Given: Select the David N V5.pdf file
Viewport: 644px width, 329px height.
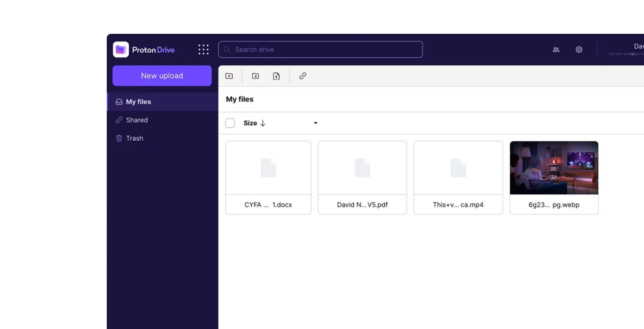Looking at the screenshot, I should [362, 178].
